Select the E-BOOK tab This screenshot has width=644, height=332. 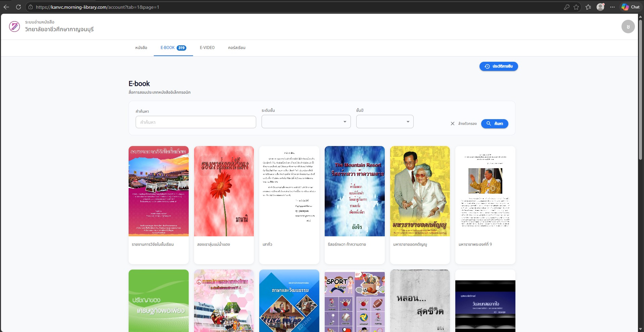(173, 48)
